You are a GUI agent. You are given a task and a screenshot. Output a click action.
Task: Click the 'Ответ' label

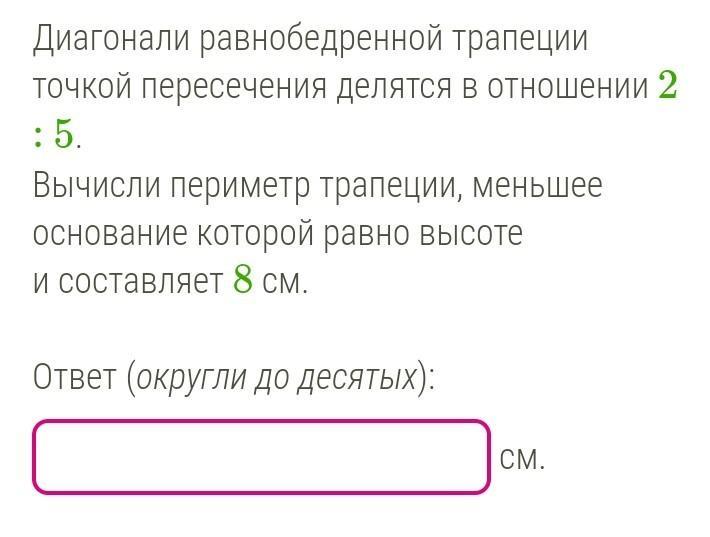pyautogui.click(x=75, y=378)
